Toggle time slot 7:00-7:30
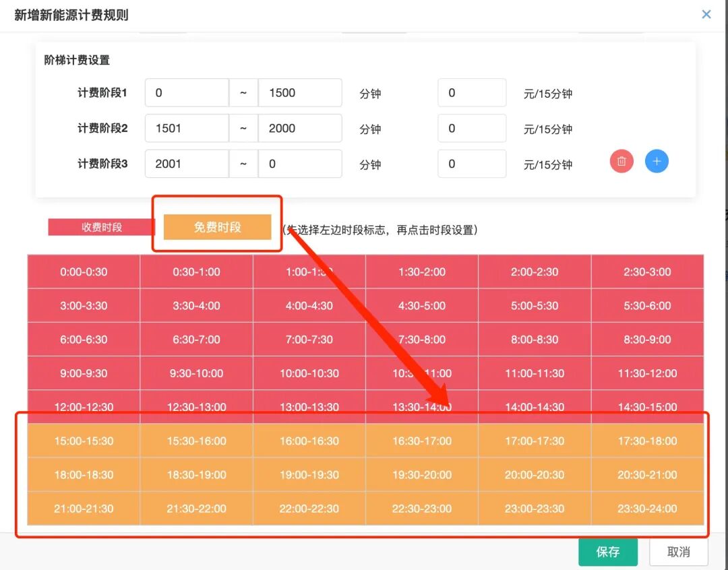This screenshot has width=728, height=570. 309,340
